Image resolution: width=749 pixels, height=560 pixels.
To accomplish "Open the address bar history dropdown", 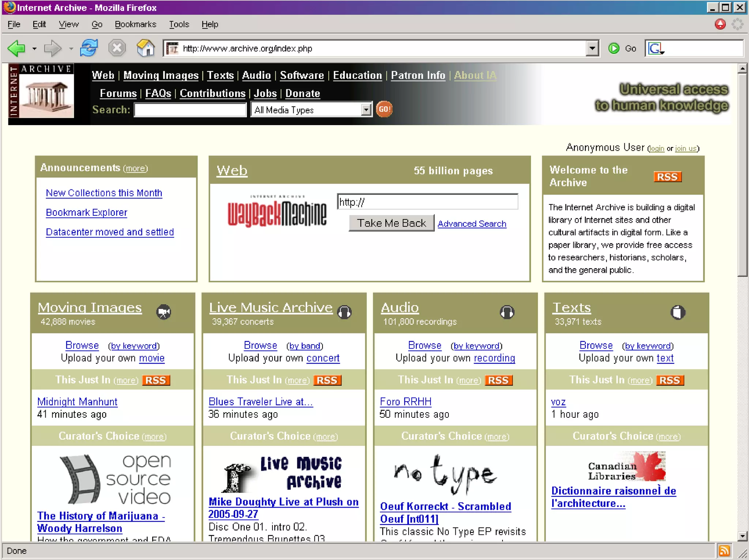I will [592, 48].
